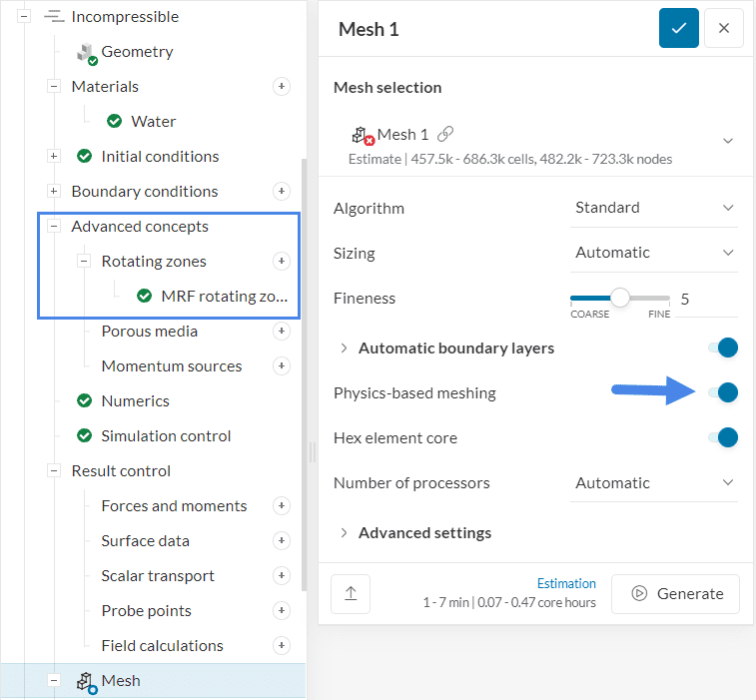Open Simulation control tree item
The image size is (756, 700).
(165, 436)
